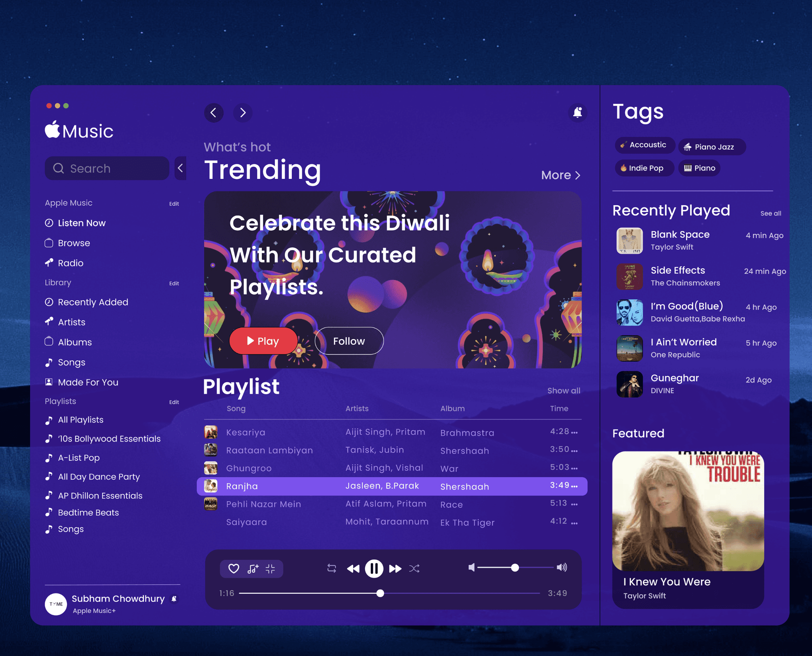This screenshot has width=812, height=656.
Task: Open Made For You in Library
Action: coord(82,382)
